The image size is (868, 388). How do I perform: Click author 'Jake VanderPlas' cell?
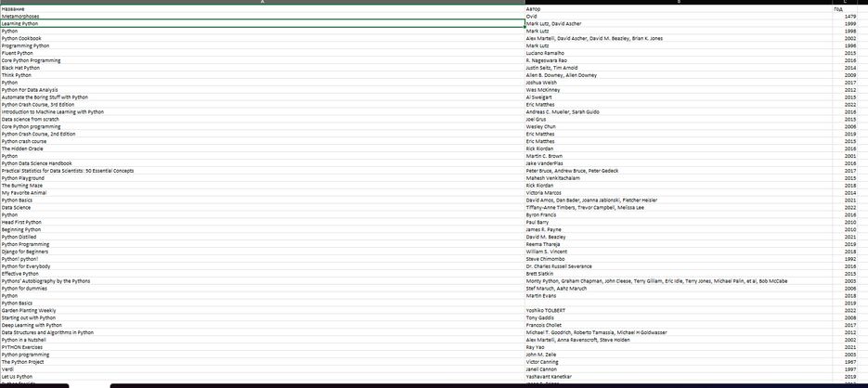(x=679, y=163)
